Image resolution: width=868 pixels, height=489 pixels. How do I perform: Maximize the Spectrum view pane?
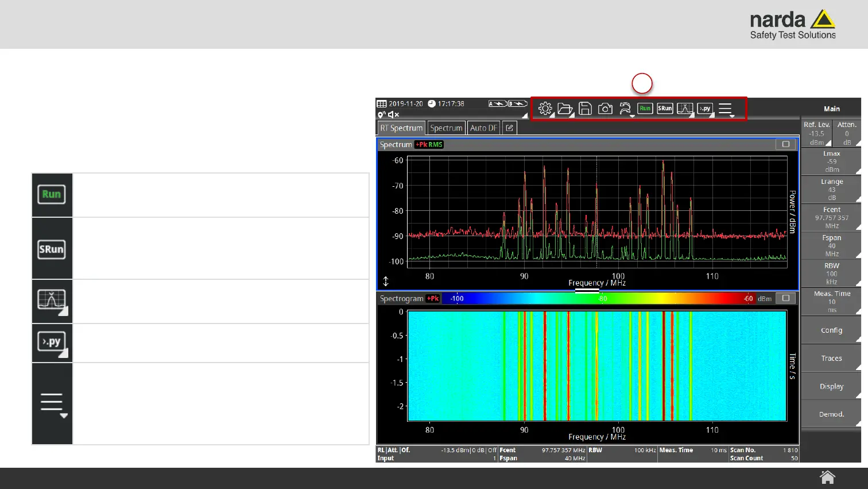coord(786,144)
